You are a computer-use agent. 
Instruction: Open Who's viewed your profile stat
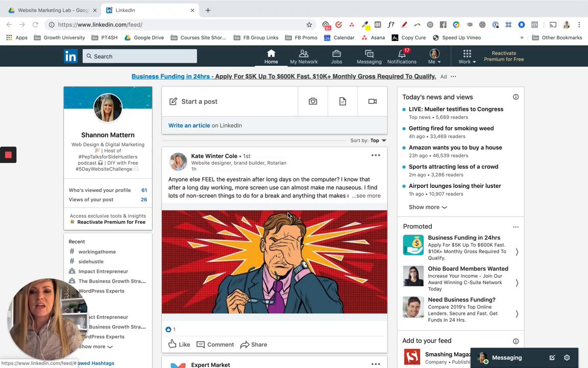[x=108, y=190]
